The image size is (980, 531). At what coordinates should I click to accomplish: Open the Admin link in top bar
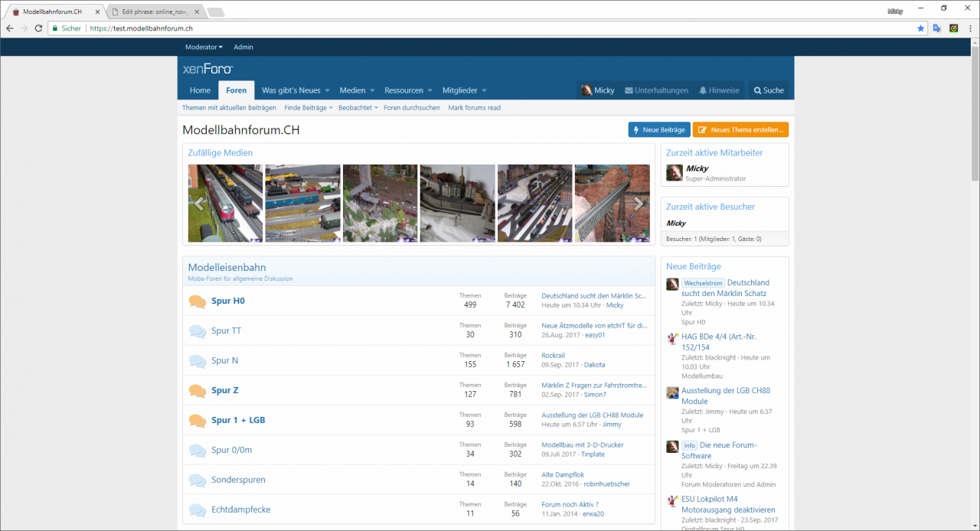243,47
